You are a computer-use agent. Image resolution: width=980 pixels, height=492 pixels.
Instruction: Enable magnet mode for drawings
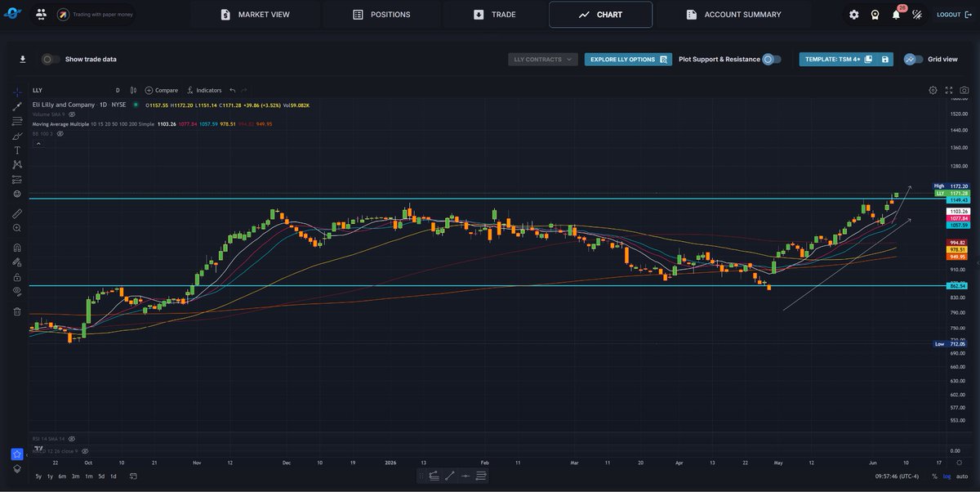point(17,248)
